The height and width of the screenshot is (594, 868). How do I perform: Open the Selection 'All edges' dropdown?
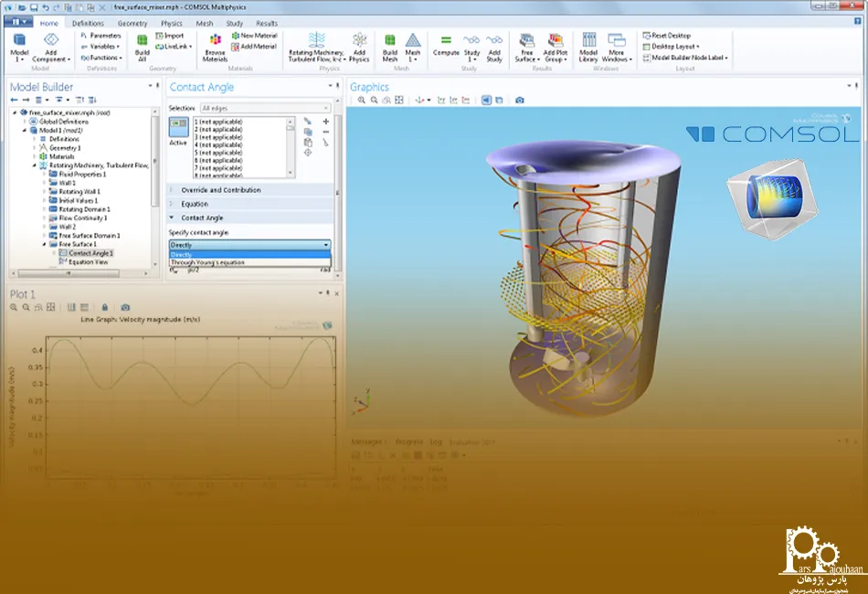pyautogui.click(x=265, y=108)
